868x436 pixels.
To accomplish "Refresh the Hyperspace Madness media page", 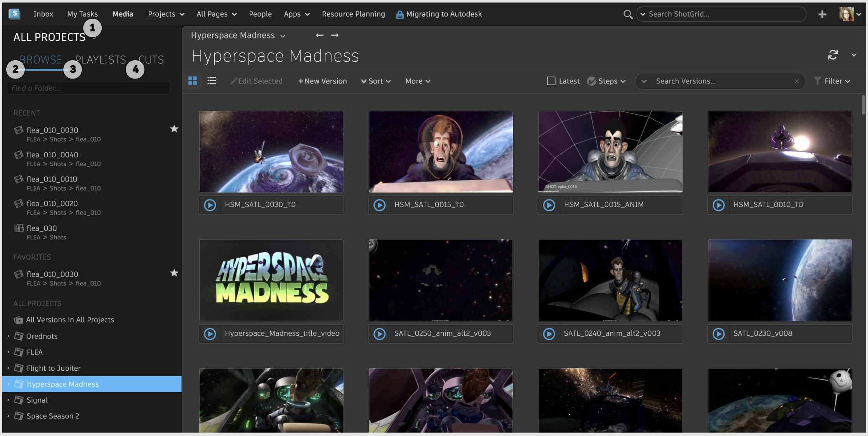I will tap(833, 55).
